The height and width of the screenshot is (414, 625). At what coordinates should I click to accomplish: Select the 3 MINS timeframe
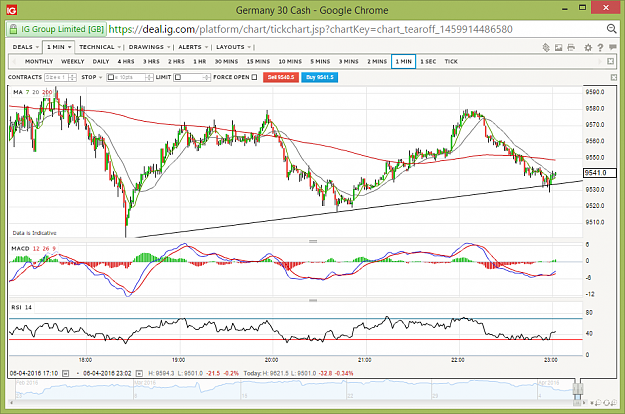click(x=348, y=61)
